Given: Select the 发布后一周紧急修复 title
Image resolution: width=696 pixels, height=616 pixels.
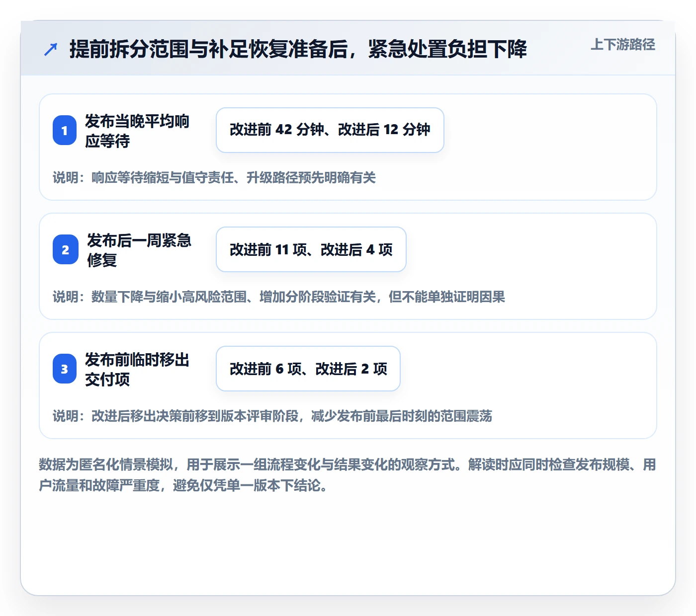Looking at the screenshot, I should pos(139,250).
